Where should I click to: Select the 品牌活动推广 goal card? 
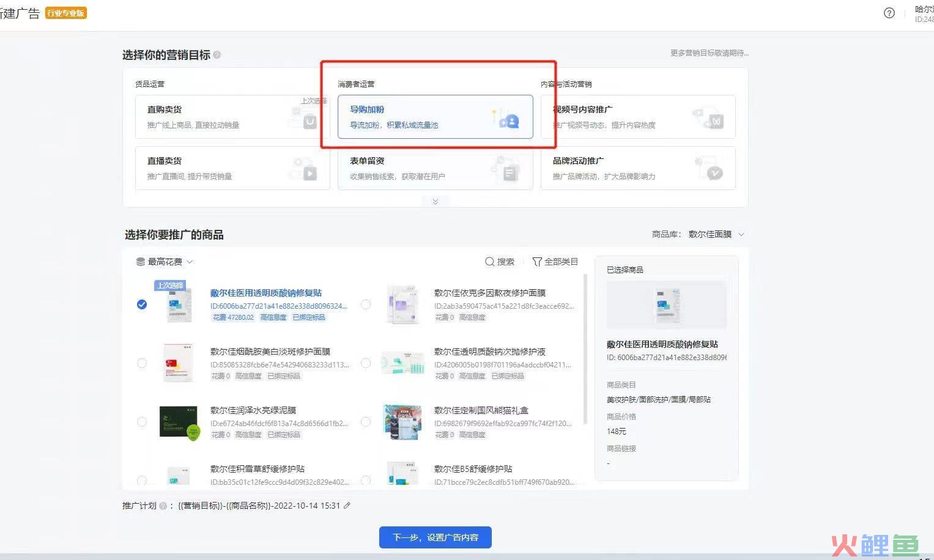(638, 168)
